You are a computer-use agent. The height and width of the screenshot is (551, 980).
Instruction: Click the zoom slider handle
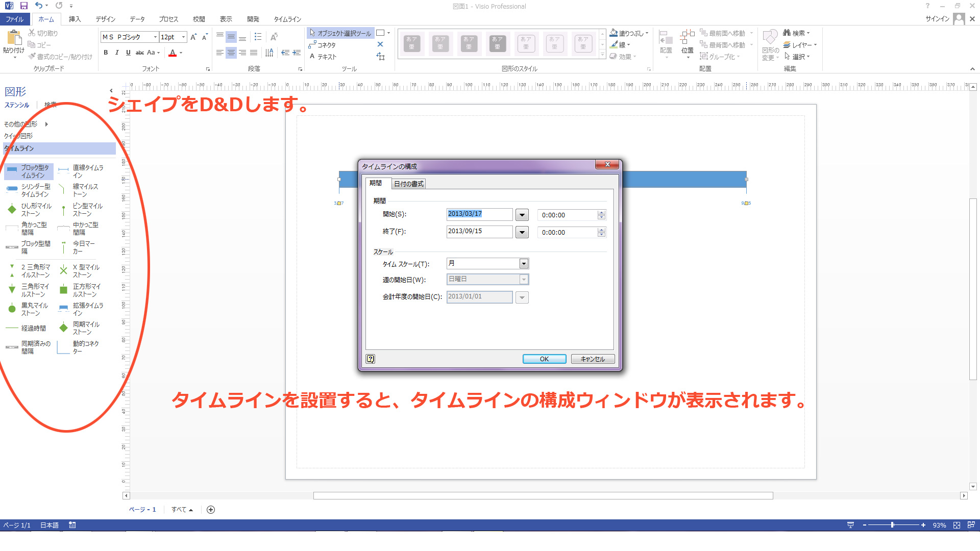coord(892,525)
